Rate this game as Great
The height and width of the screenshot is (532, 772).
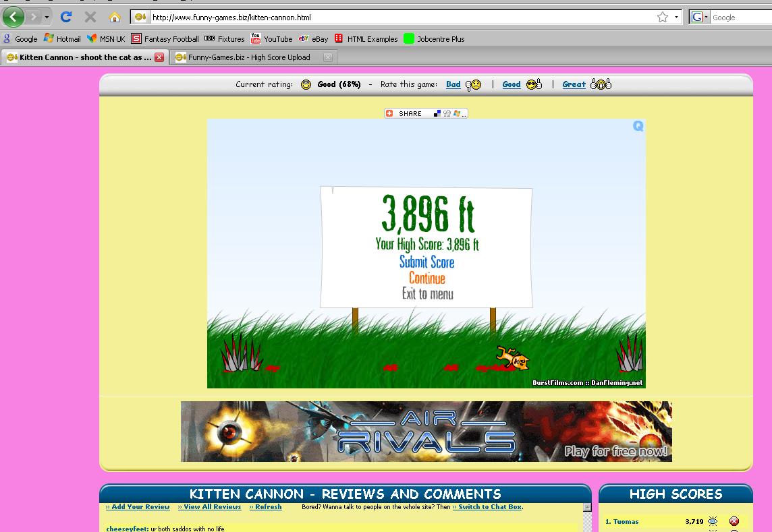coord(574,84)
